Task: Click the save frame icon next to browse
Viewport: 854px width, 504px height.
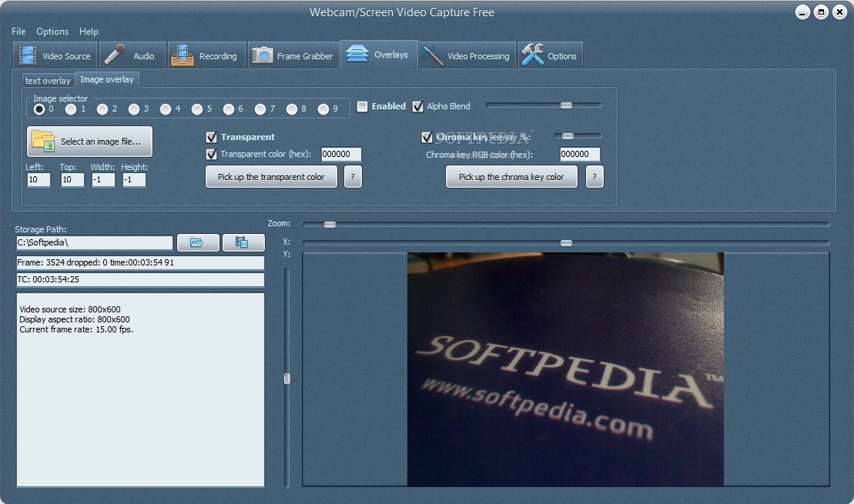Action: click(243, 242)
